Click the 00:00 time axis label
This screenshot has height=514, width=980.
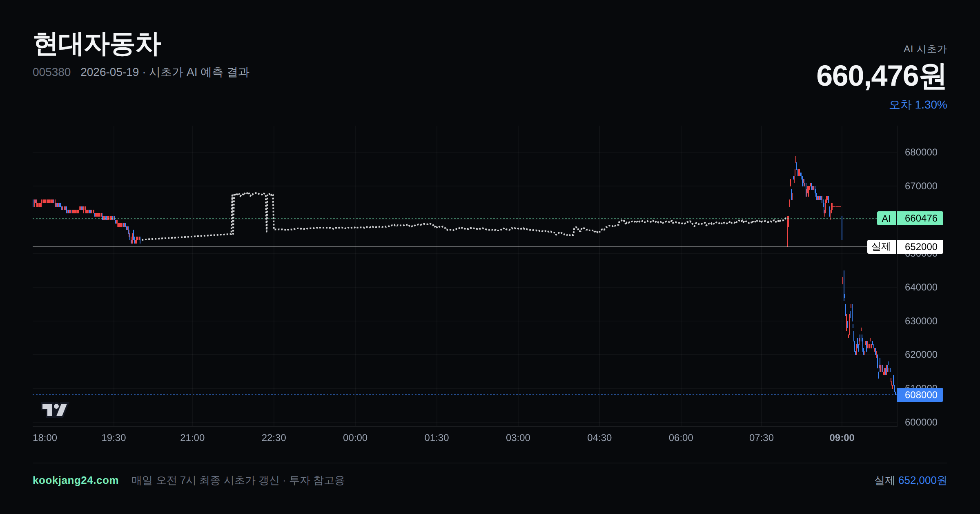(355, 438)
